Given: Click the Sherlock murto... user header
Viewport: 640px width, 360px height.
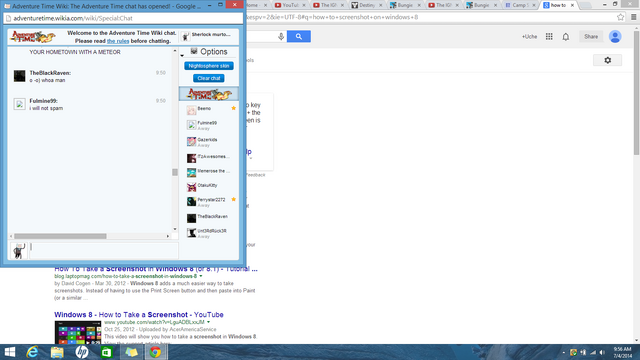Looking at the screenshot, I should pos(209,37).
